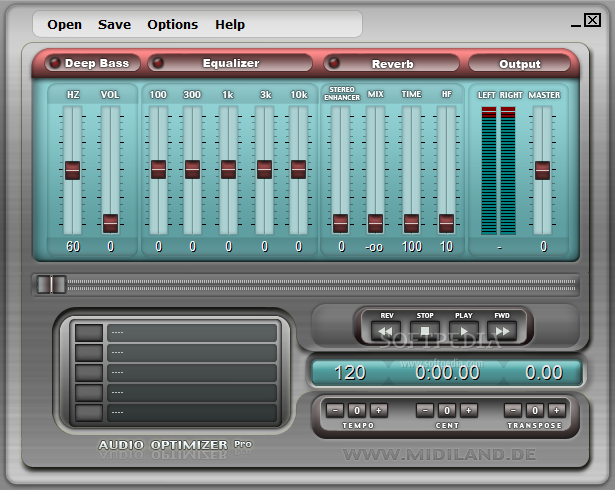Click the third playlist track row
The height and width of the screenshot is (490, 615).
coord(192,373)
